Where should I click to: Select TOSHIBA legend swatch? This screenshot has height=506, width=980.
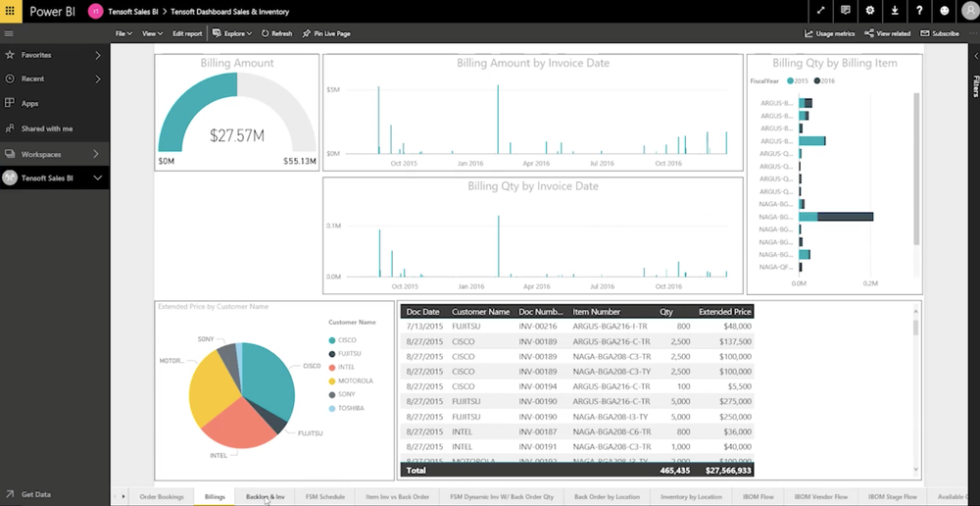(332, 408)
